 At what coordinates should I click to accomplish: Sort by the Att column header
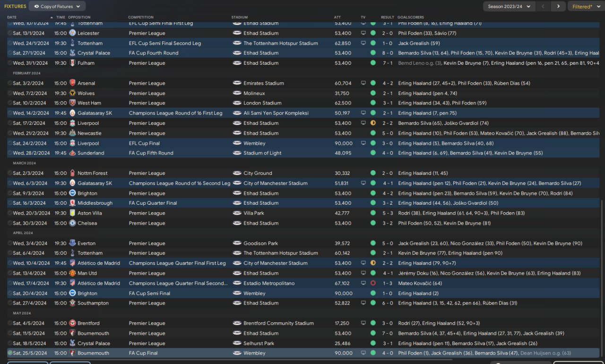pyautogui.click(x=337, y=17)
